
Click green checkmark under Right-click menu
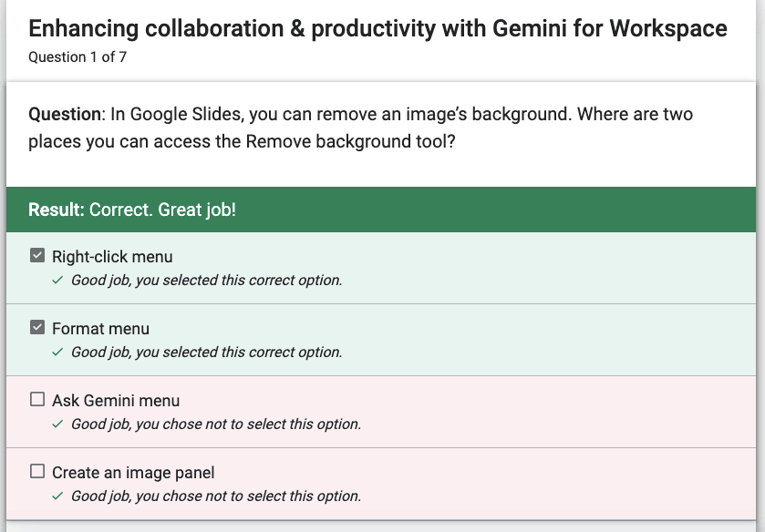pyautogui.click(x=57, y=281)
